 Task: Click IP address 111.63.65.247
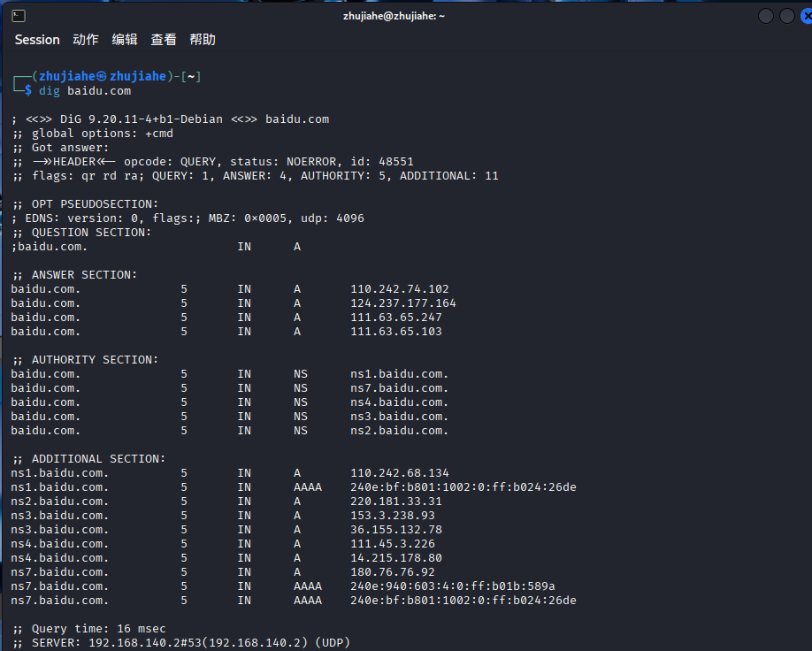[396, 318]
